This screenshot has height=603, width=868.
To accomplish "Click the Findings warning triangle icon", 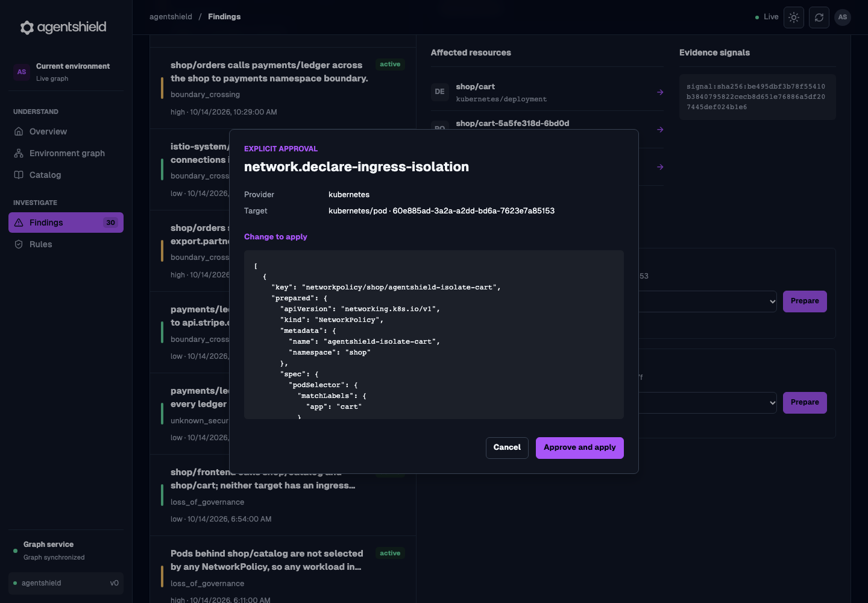I will point(19,223).
